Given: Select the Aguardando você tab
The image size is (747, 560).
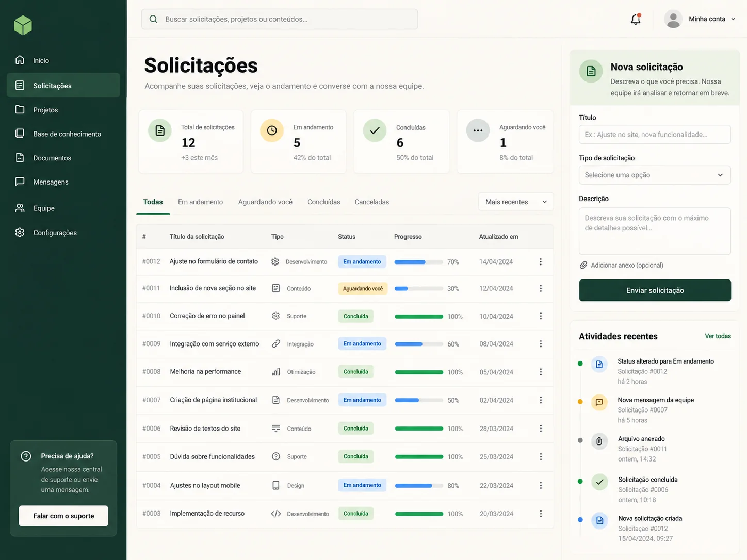Looking at the screenshot, I should tap(265, 202).
